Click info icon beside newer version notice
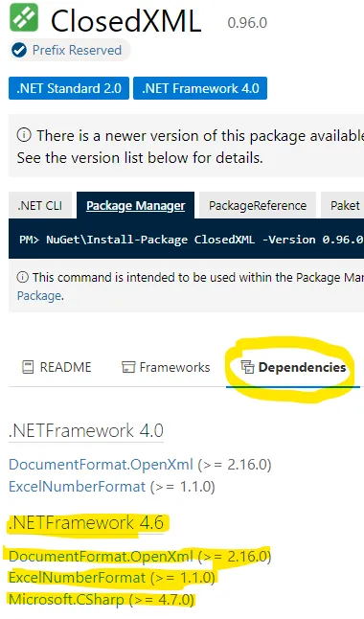 click(x=24, y=135)
